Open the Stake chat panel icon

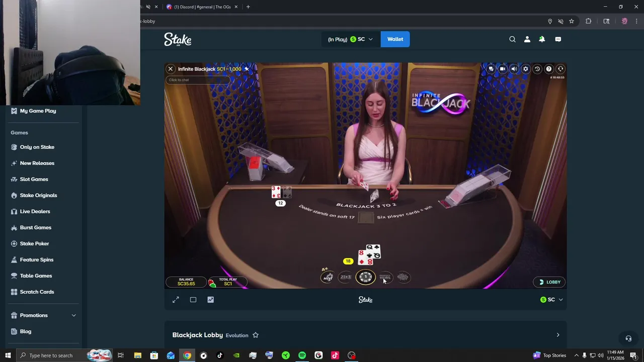(558, 39)
